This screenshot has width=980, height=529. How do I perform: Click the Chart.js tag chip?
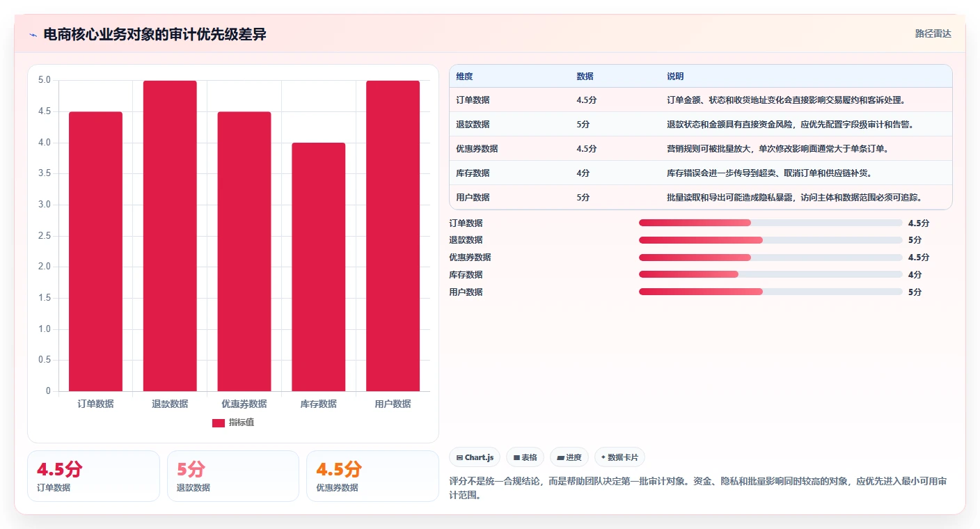[475, 457]
